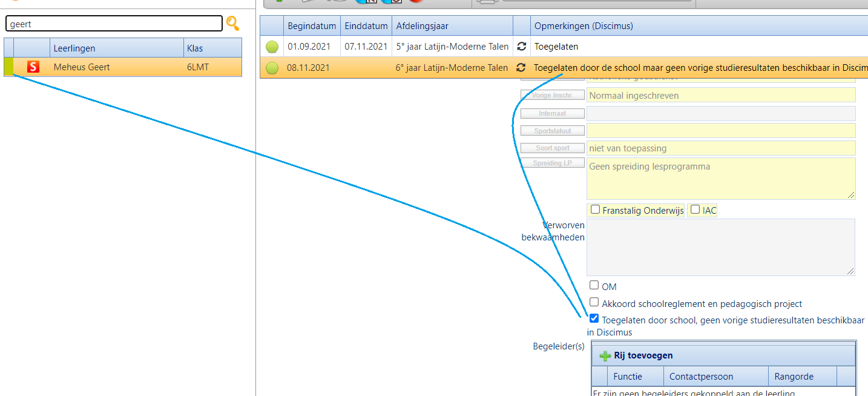Sort by the Begindatum column header

(x=311, y=27)
